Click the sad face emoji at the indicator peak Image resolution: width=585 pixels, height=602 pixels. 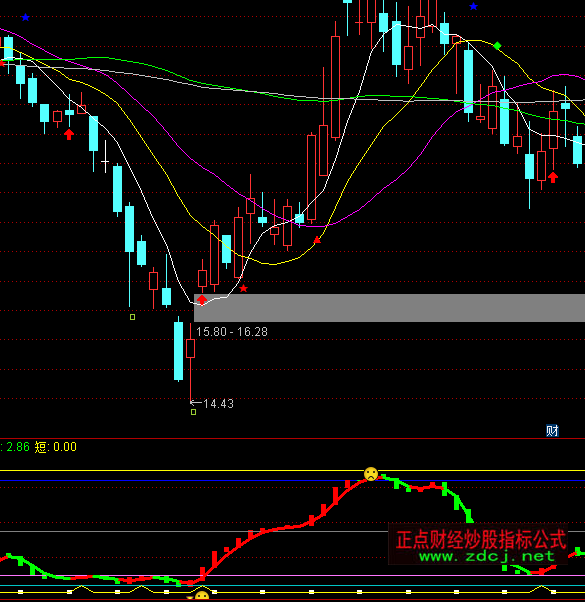click(371, 474)
